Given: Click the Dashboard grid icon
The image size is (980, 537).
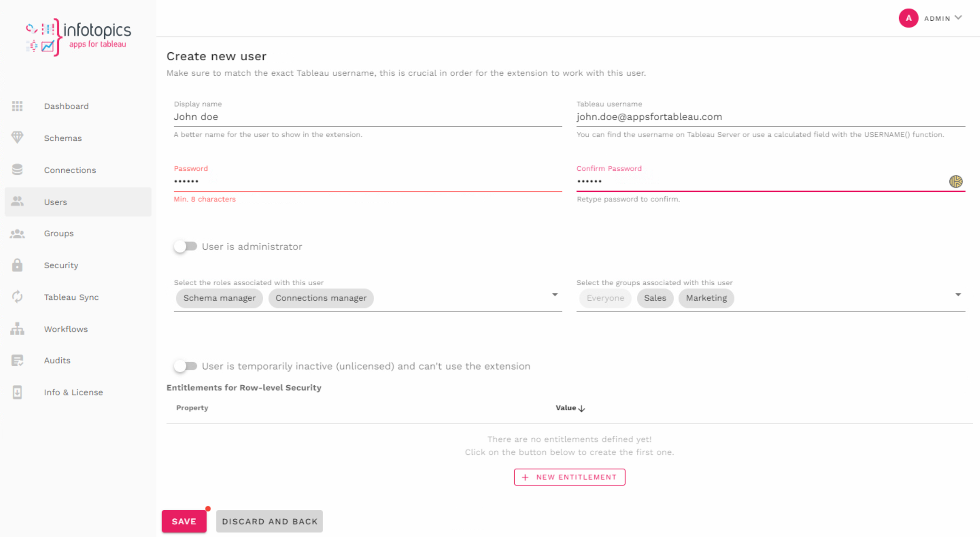Looking at the screenshot, I should point(17,106).
